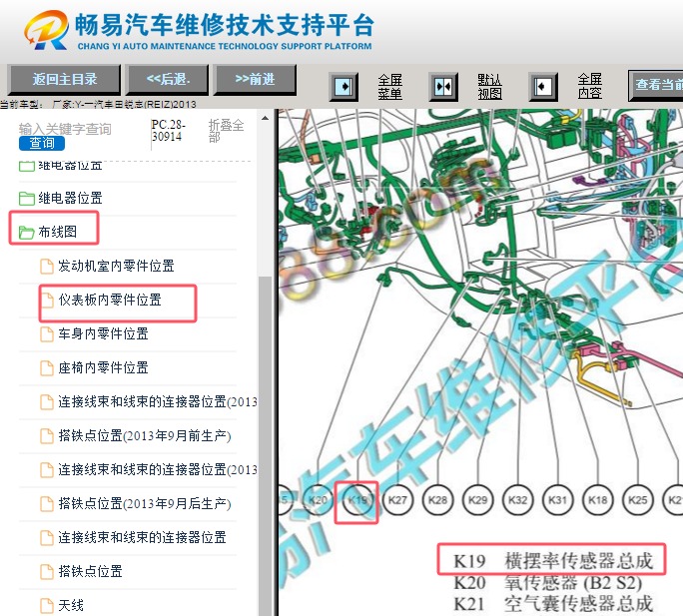Click the 默认视图 split-view icon
Image resolution: width=683 pixels, height=616 pixels.
[x=443, y=87]
